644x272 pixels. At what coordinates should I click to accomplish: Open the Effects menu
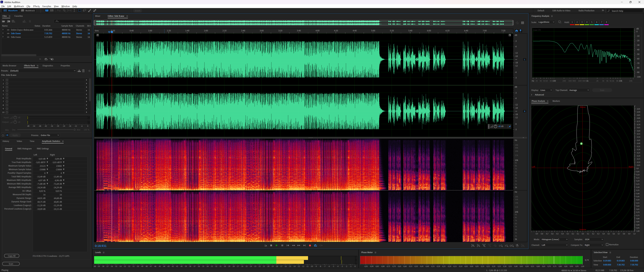pyautogui.click(x=36, y=6)
